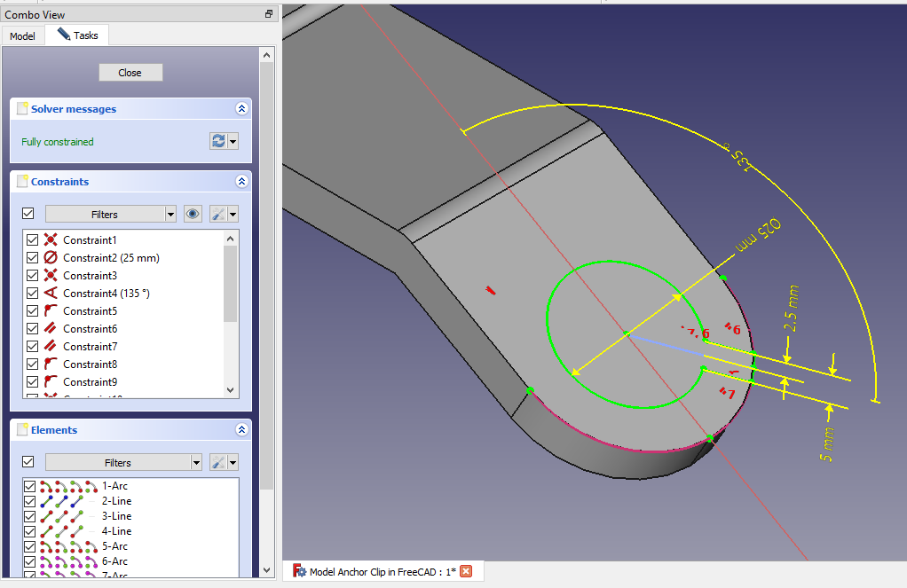
Task: Toggle visibility of listed constraints (eye icon)
Action: pos(193,214)
